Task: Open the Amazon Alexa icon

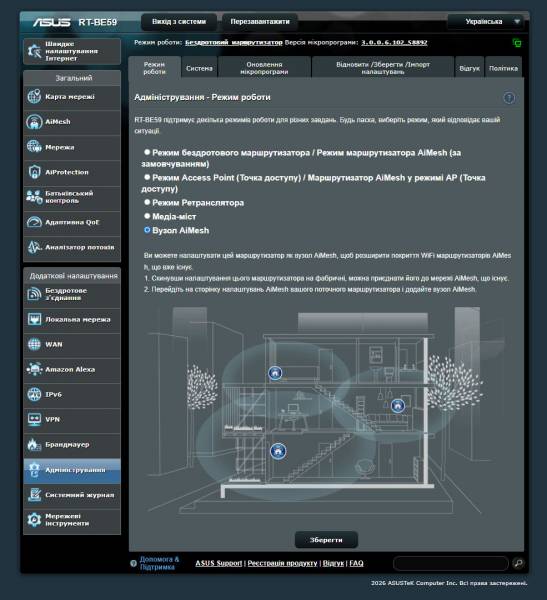Action: 34,369
